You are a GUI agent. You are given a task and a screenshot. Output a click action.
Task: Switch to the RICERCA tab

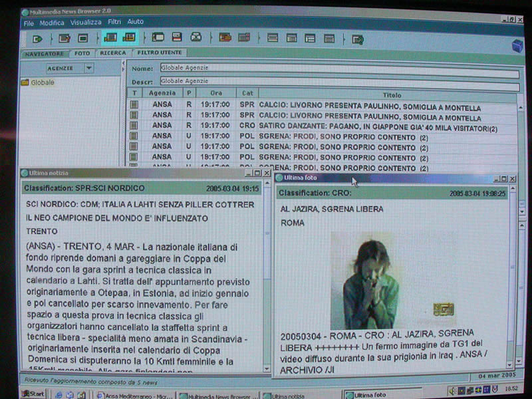113,53
